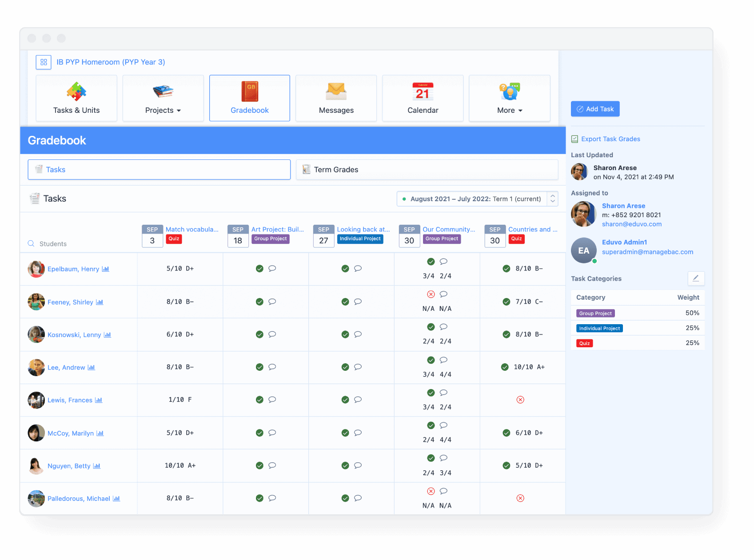Viewport: 754px width, 560px height.
Task: Click Export Task Grades link
Action: click(x=610, y=139)
